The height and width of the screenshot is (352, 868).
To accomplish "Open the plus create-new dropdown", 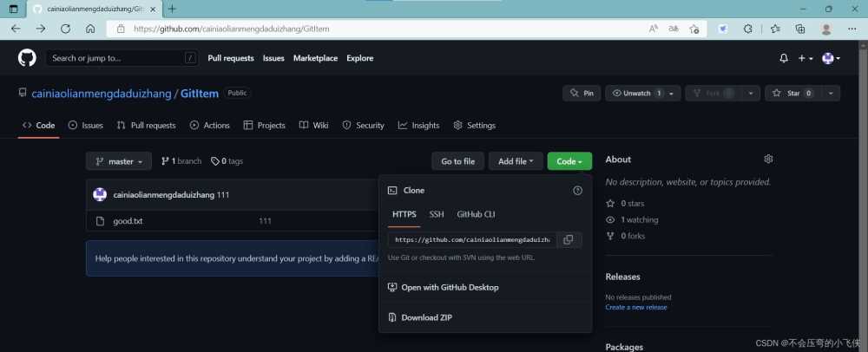I will coord(805,58).
